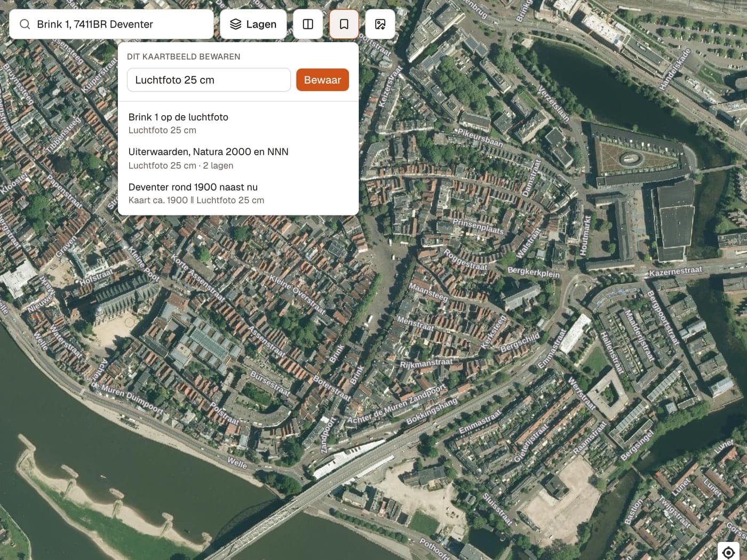
Task: Click the Verzetslaan street label
Action: tap(553, 104)
